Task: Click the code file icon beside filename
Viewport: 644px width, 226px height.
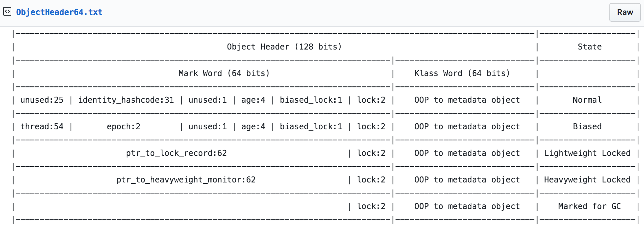Action: [7, 12]
